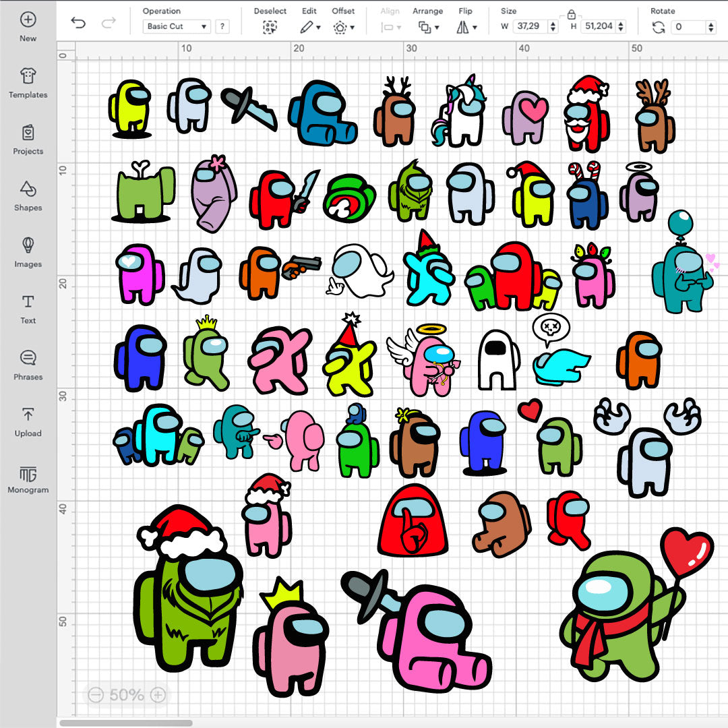The width and height of the screenshot is (728, 728).
Task: Zoom in with the plus button
Action: pos(158,694)
